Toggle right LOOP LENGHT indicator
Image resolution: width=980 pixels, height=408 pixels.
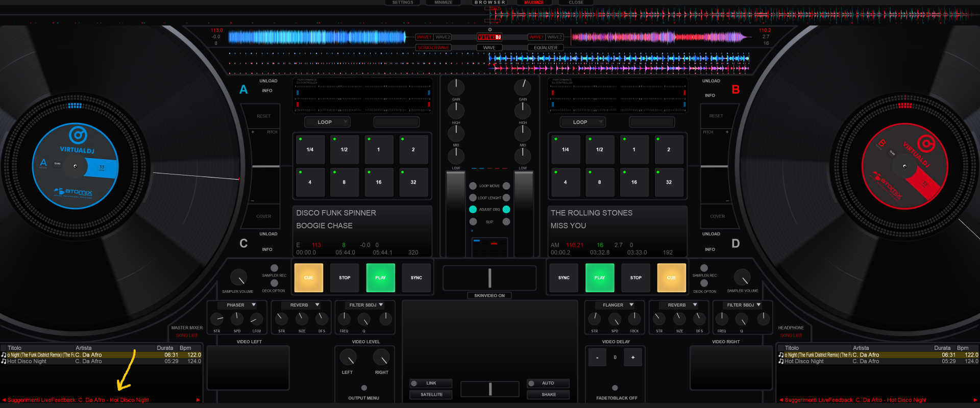tap(506, 197)
